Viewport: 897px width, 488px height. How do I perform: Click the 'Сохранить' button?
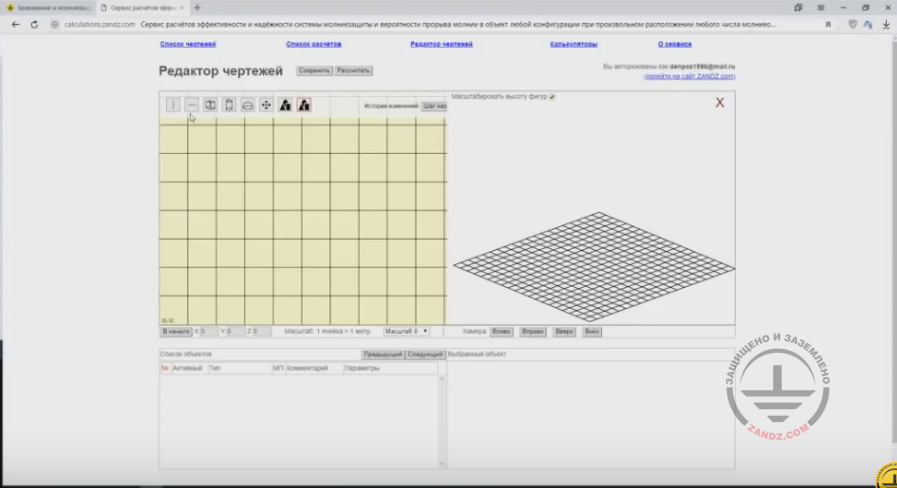coord(314,70)
